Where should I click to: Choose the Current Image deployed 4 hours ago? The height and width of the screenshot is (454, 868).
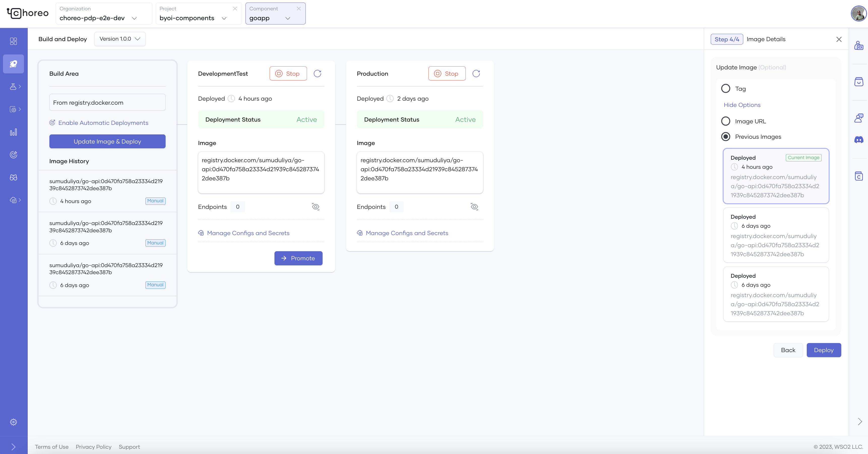click(x=776, y=176)
